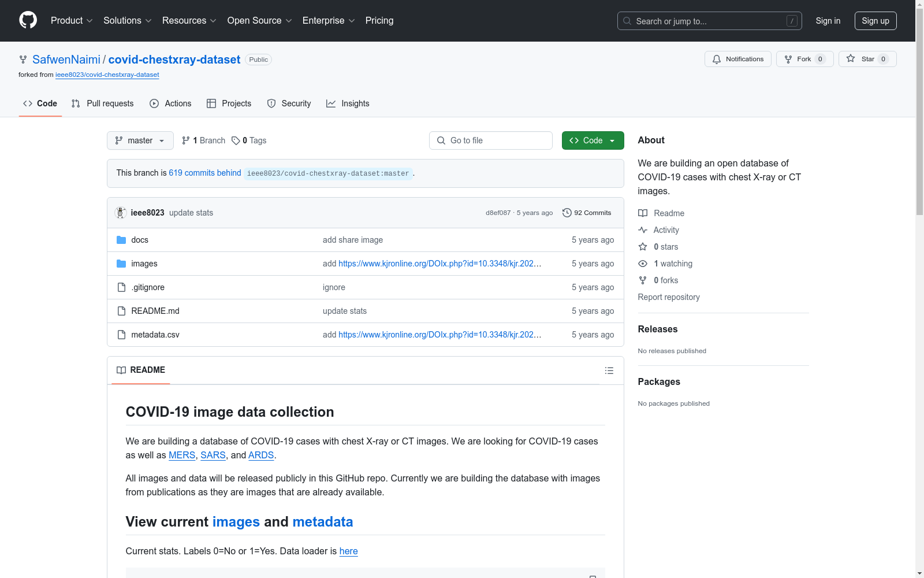This screenshot has height=578, width=924.
Task: Click the stars icon in About sidebar
Action: coord(643,247)
